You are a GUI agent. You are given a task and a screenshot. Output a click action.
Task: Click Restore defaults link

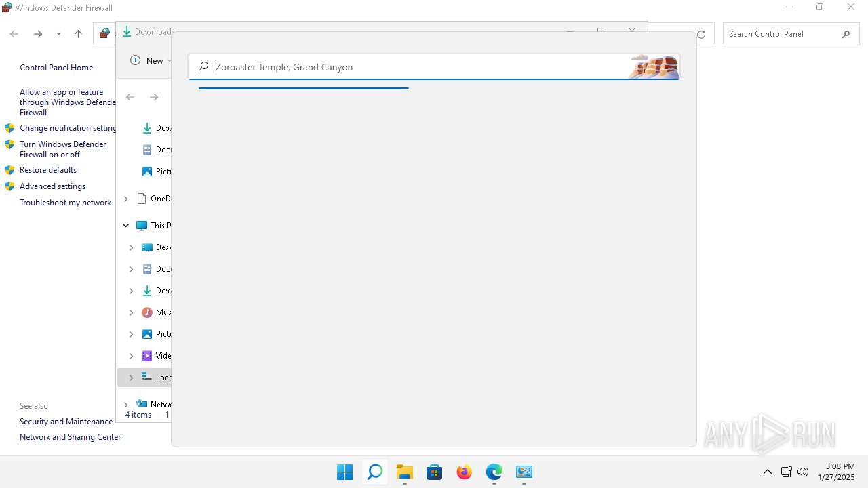[48, 170]
